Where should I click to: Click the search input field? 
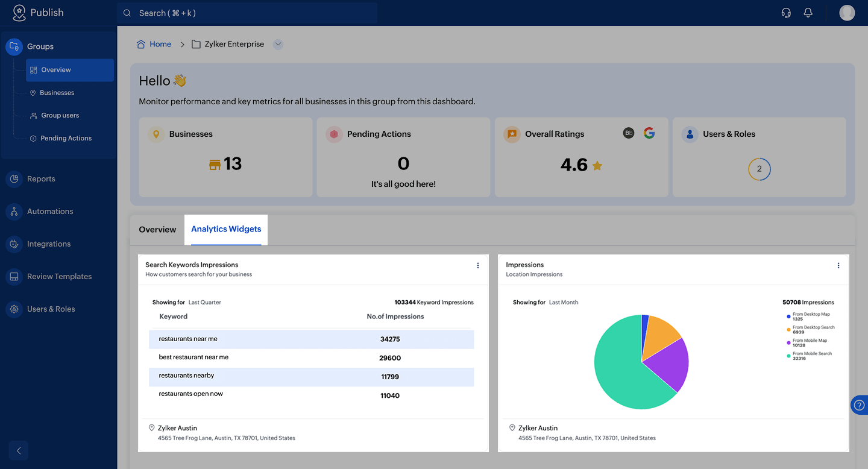(x=247, y=13)
